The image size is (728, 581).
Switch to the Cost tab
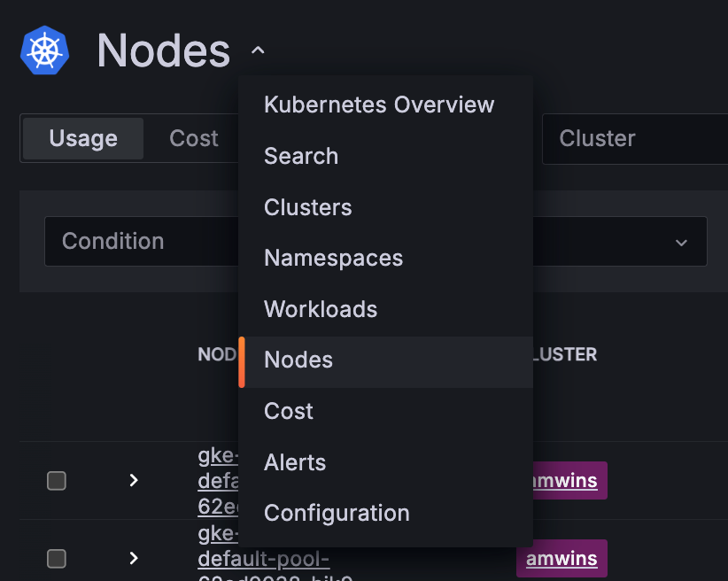(194, 139)
